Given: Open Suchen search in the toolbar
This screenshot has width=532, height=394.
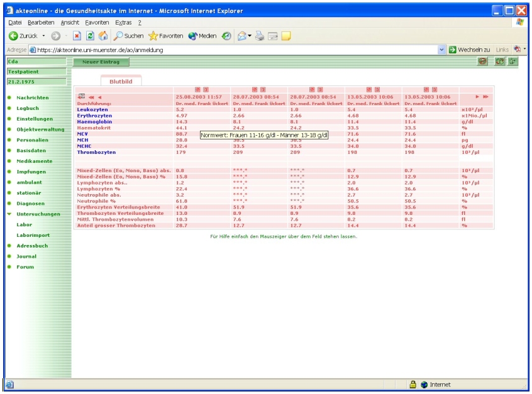Looking at the screenshot, I should point(128,36).
